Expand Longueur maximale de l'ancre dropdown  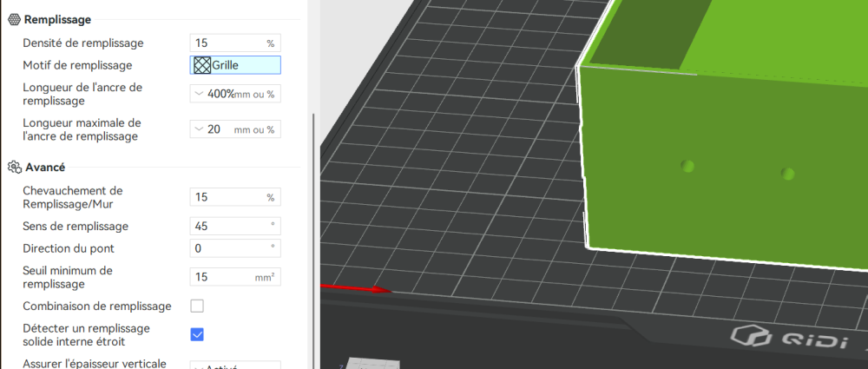200,129
